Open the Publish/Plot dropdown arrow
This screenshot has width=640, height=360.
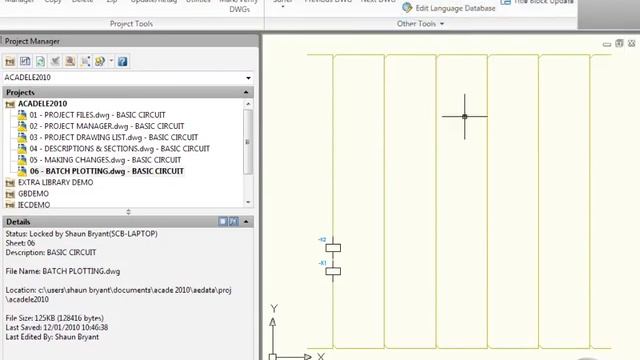(111, 61)
